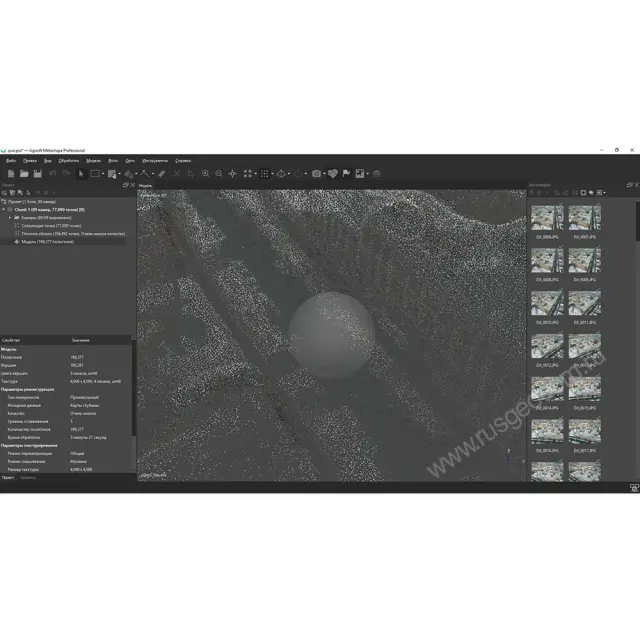Activate the Rectangle selection tool
This screenshot has width=640, height=640.
pyautogui.click(x=94, y=173)
